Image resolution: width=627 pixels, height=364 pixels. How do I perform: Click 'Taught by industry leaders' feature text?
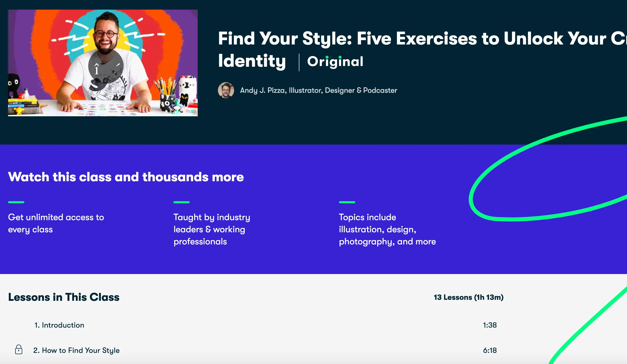click(x=212, y=229)
